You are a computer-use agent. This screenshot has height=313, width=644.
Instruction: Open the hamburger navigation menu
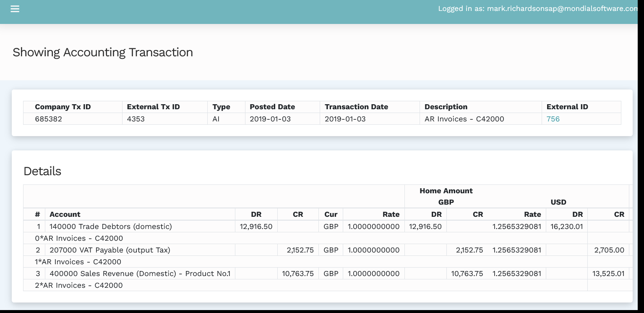point(15,9)
